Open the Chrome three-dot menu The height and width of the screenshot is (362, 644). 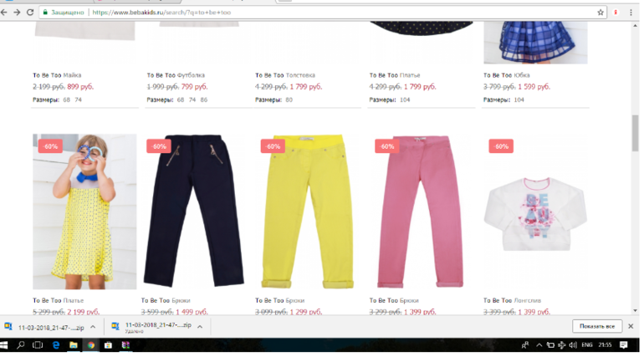click(631, 13)
